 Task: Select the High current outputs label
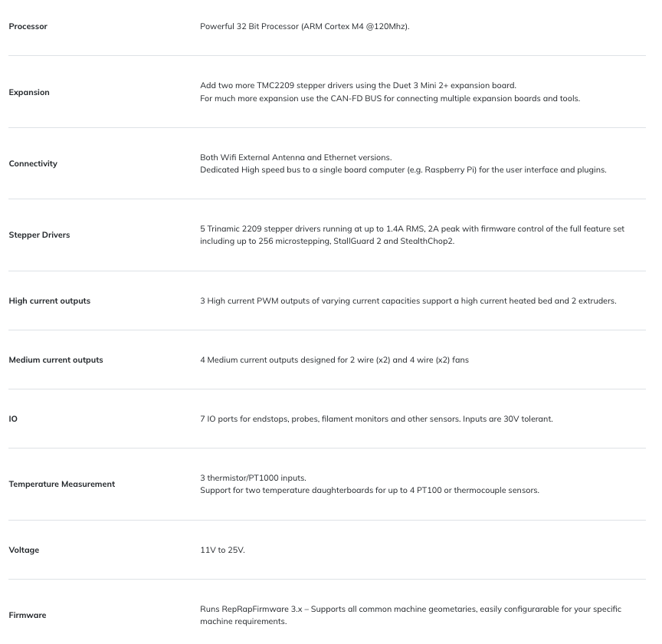(x=49, y=301)
